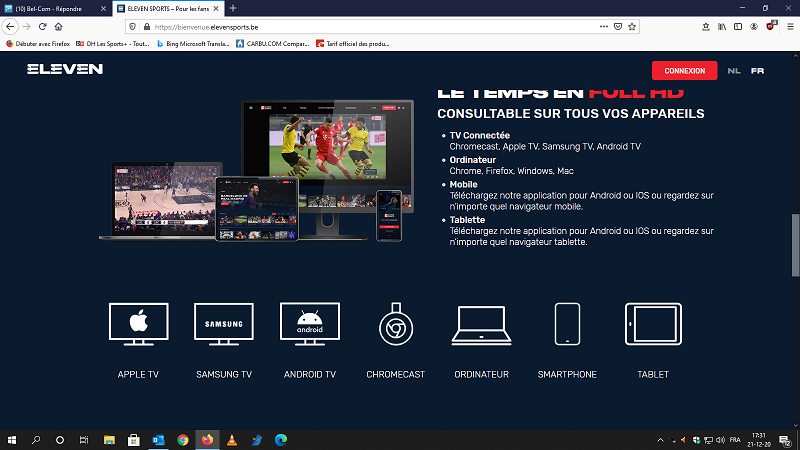The width and height of the screenshot is (800, 450).
Task: Click the 'Chrome, Firefox, Windows, Mac' text
Action: pyautogui.click(x=511, y=171)
